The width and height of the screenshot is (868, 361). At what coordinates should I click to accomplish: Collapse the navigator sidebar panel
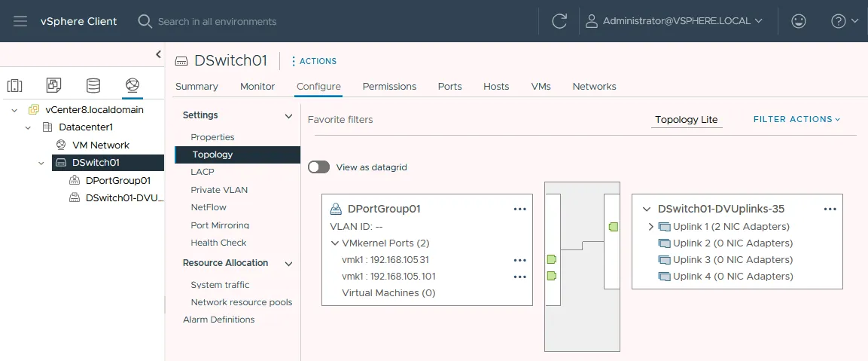158,54
